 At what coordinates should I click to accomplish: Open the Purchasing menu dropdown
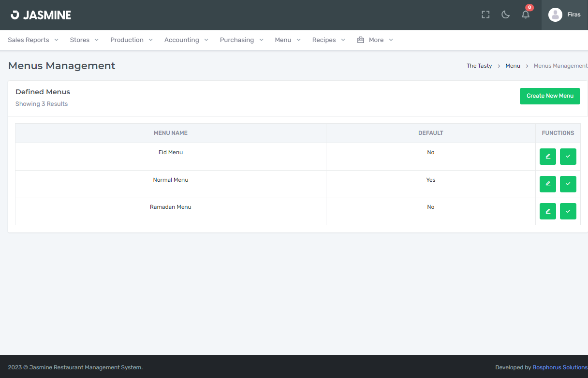coord(241,40)
